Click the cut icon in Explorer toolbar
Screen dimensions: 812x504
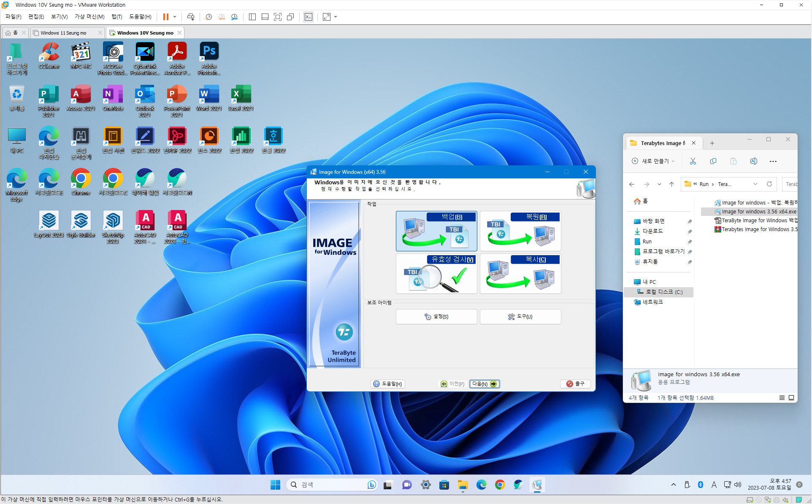point(693,161)
